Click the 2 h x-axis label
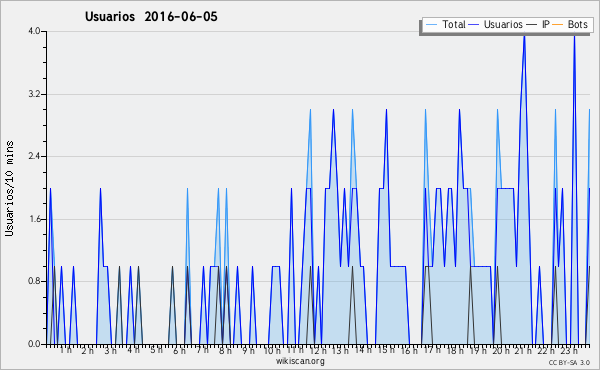600x370 pixels. pyautogui.click(x=88, y=350)
